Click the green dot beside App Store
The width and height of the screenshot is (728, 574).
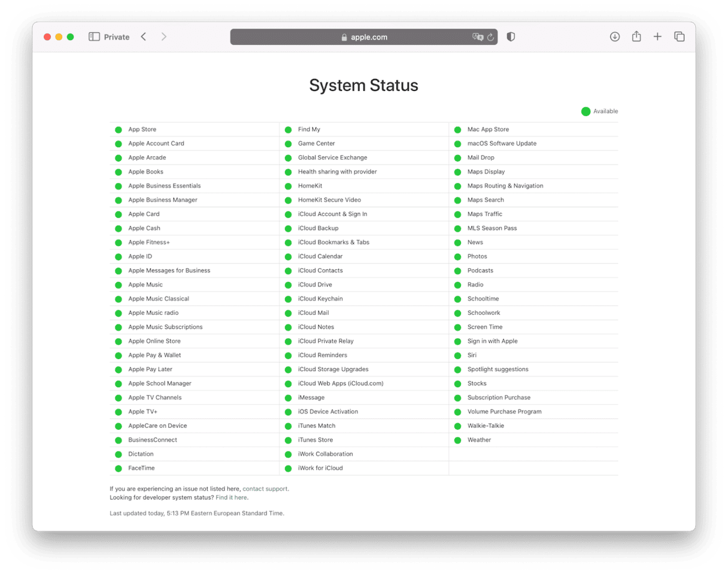point(119,130)
